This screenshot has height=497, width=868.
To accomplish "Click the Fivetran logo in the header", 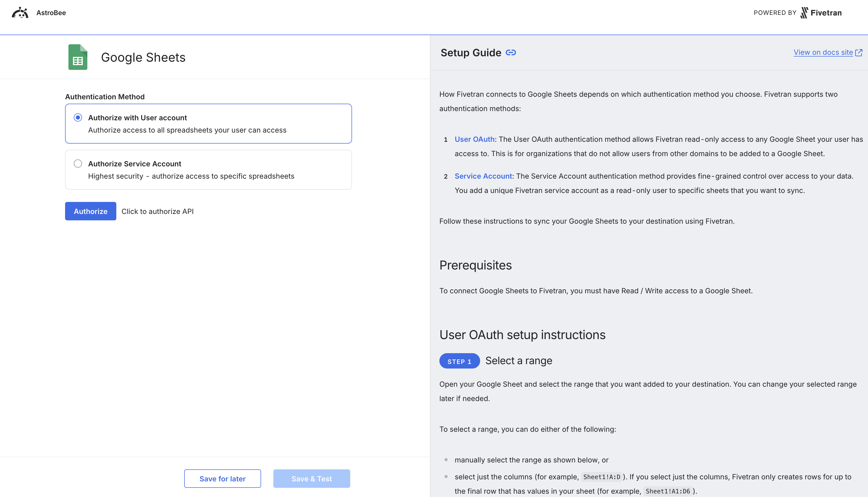I will [821, 13].
